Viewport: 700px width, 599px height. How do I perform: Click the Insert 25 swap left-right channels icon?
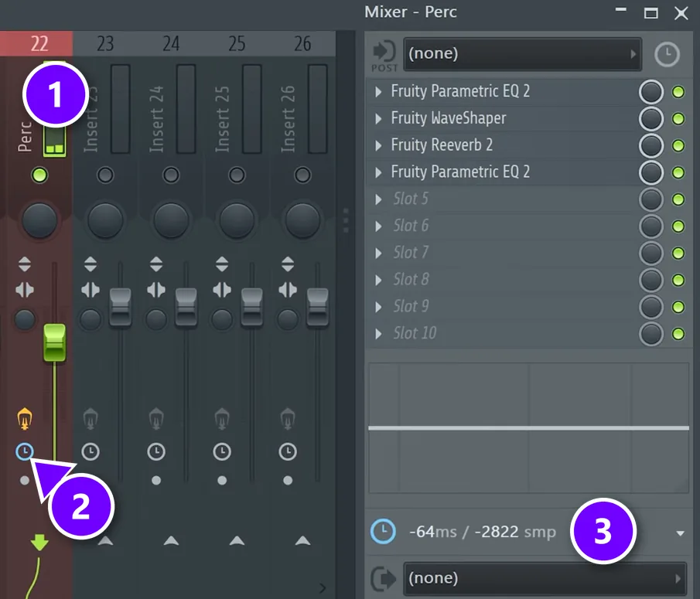tap(222, 290)
